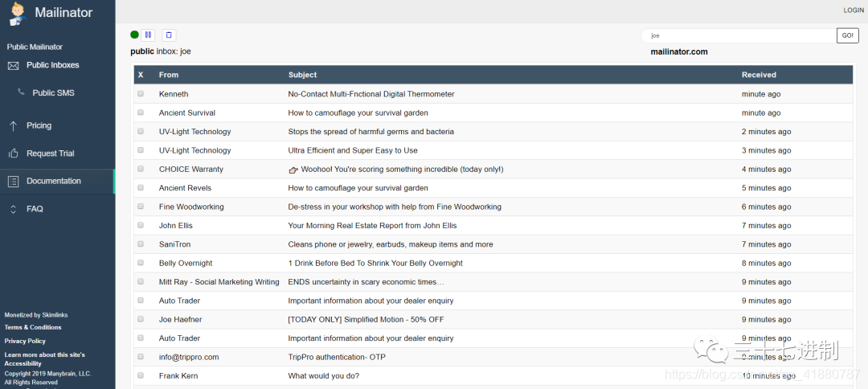
Task: Click the LOGIN link
Action: point(853,10)
